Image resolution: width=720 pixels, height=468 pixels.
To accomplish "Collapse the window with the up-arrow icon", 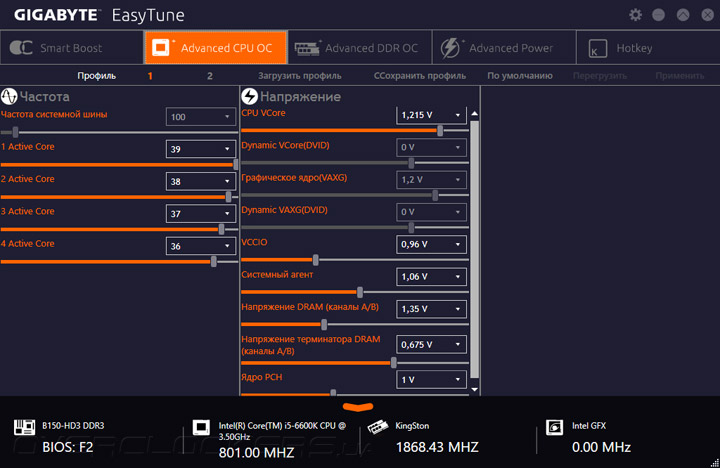I will click(683, 15).
